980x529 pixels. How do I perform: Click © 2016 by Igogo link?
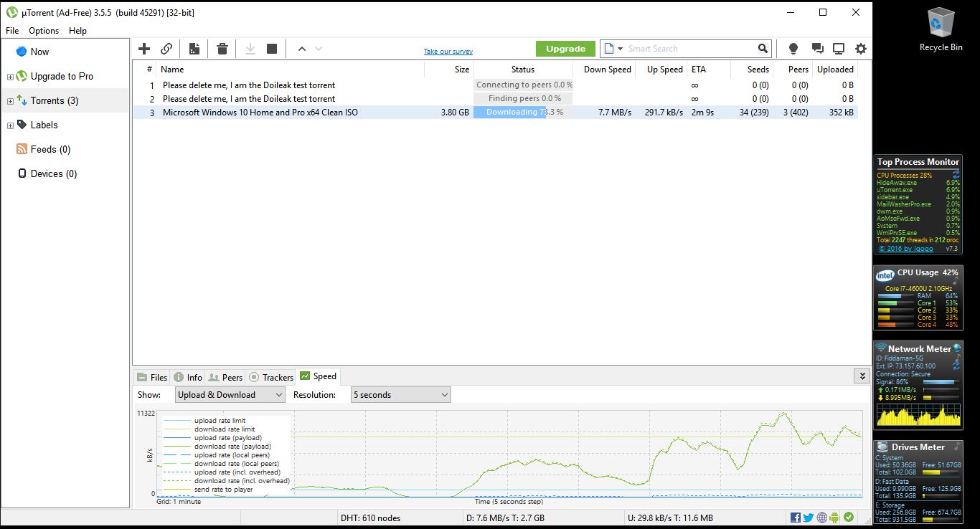906,249
